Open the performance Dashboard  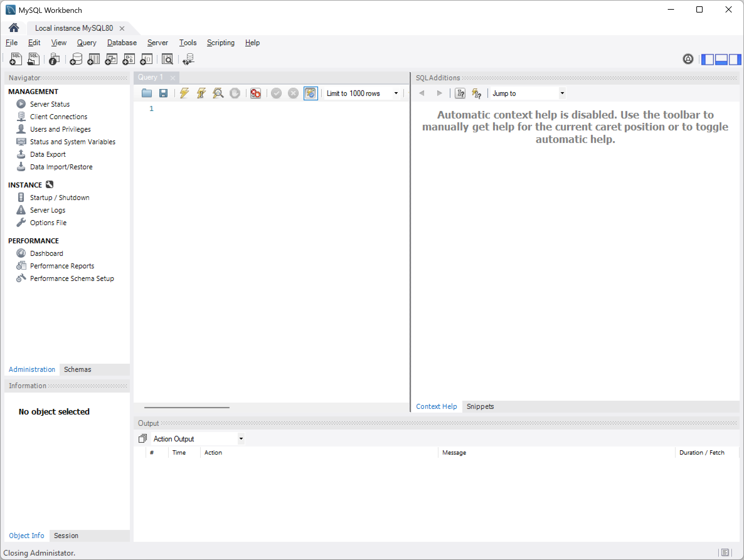[46, 253]
